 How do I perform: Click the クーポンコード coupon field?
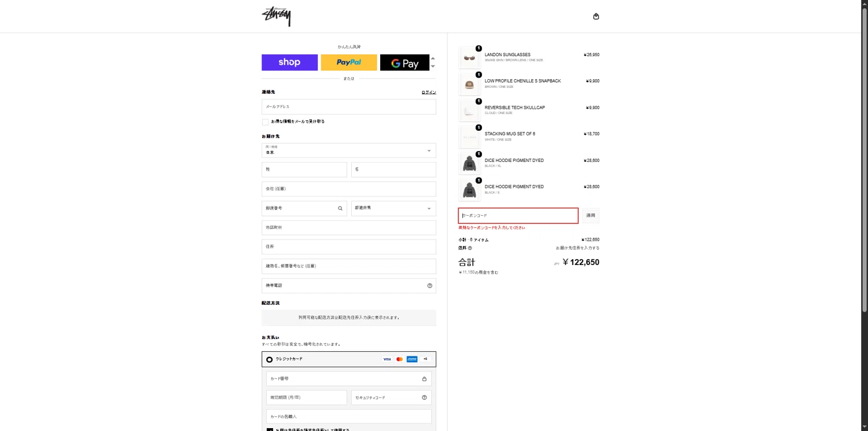(x=518, y=216)
